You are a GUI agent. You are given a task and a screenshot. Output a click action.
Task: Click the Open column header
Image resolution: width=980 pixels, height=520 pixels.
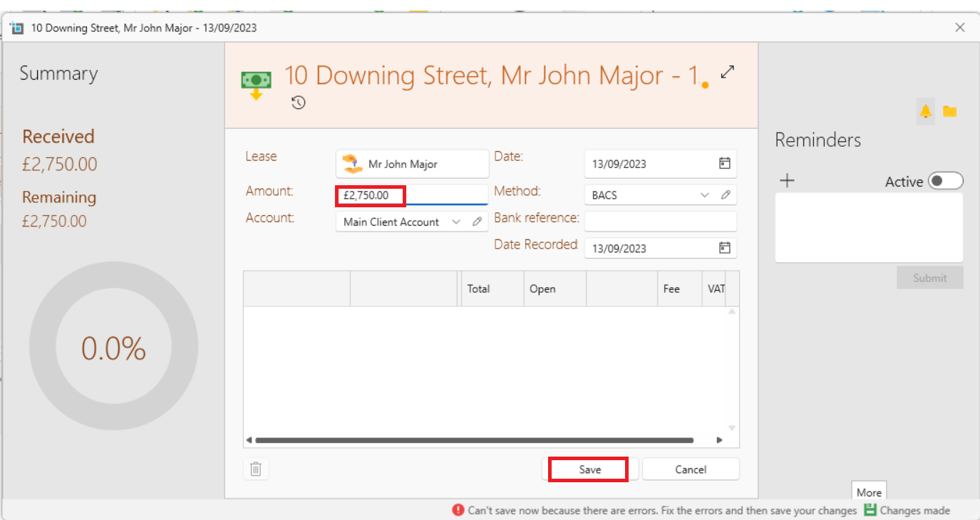click(x=555, y=288)
